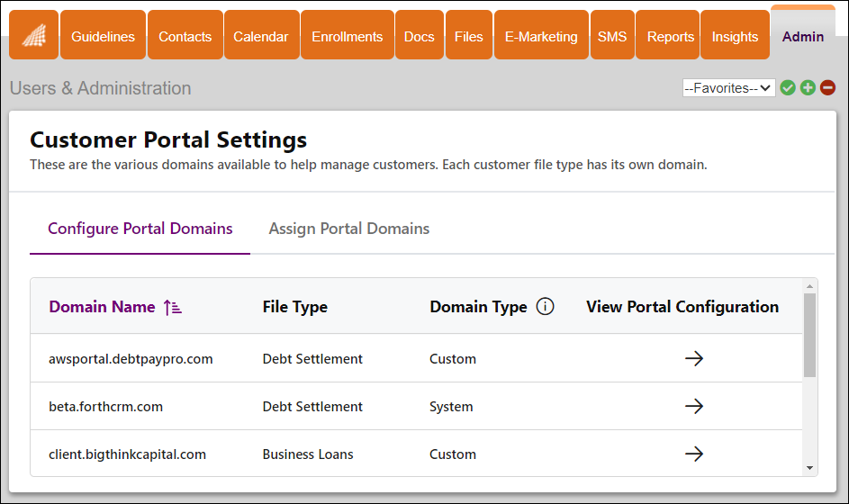This screenshot has width=849, height=504.
Task: Remove a favorite with the red minus icon
Action: 827,87
